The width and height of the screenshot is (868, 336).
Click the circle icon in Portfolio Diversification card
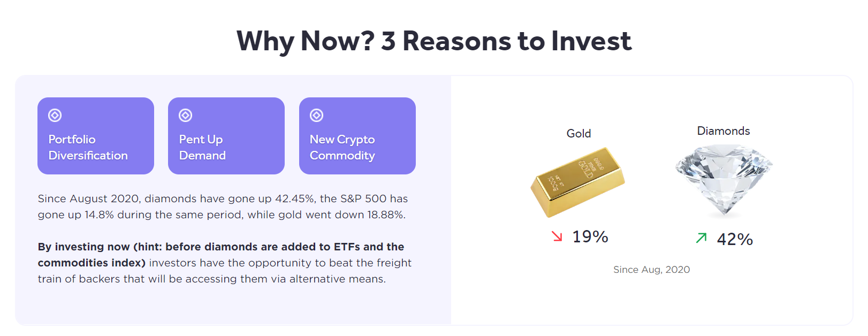click(55, 115)
